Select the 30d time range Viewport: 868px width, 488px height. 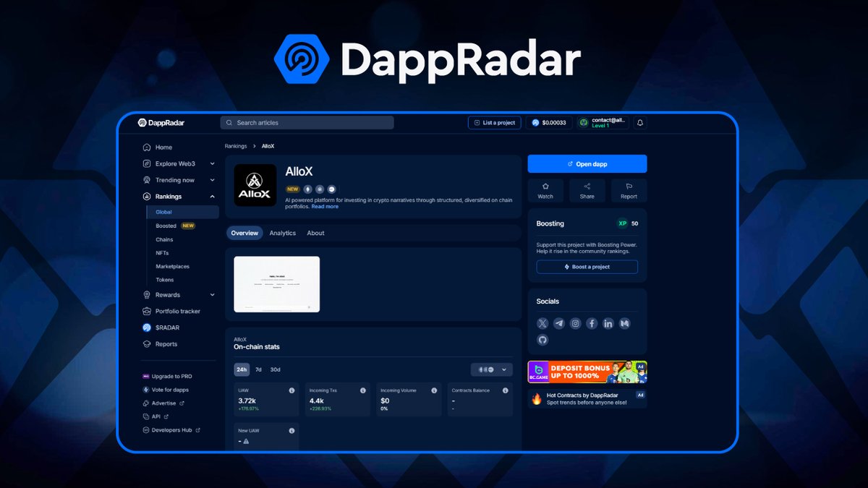tap(275, 369)
